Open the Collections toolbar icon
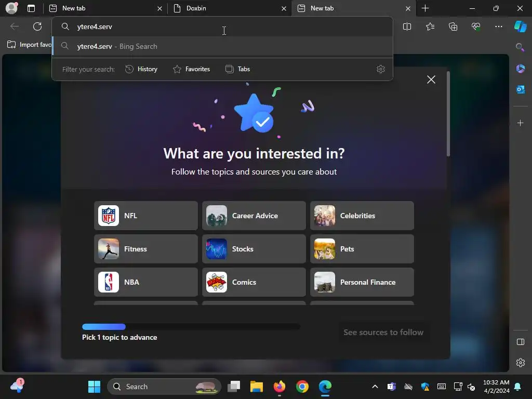Image resolution: width=532 pixels, height=399 pixels. [x=453, y=26]
